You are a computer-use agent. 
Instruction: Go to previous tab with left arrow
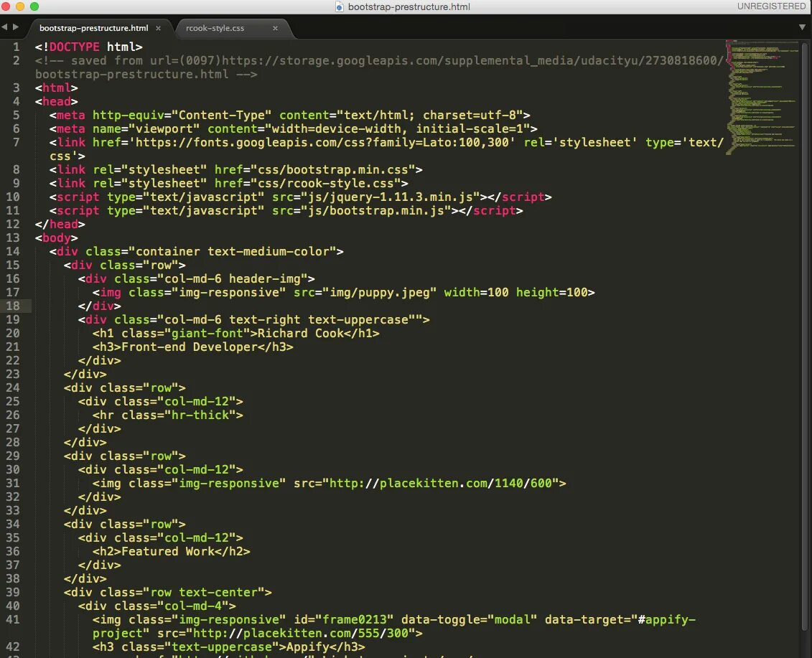(x=4, y=27)
